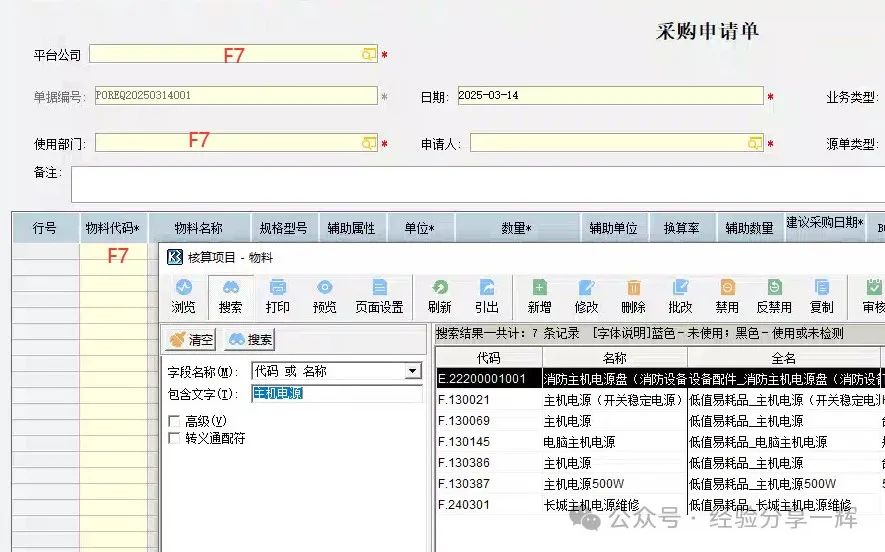The height and width of the screenshot is (552, 885).
Task: Open the 平台公司 lookup picker
Action: tap(369, 54)
